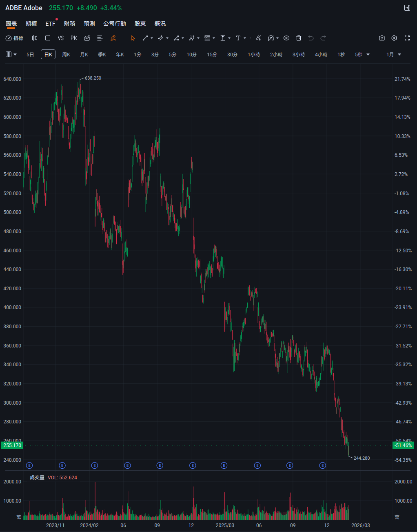
Task: Click the trash icon to delete drawings
Action: click(299, 38)
